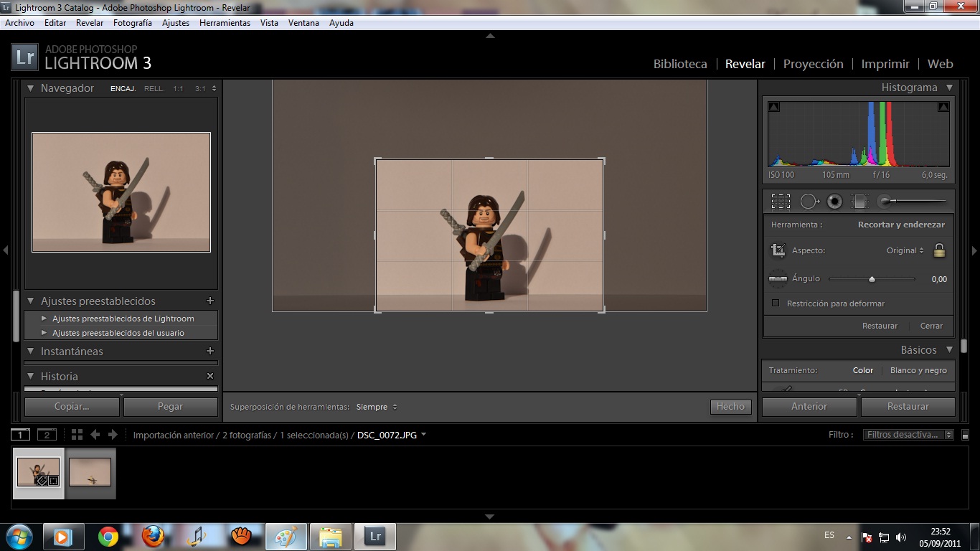Add a new snapshot with plus icon
This screenshot has height=551, width=980.
pos(210,352)
